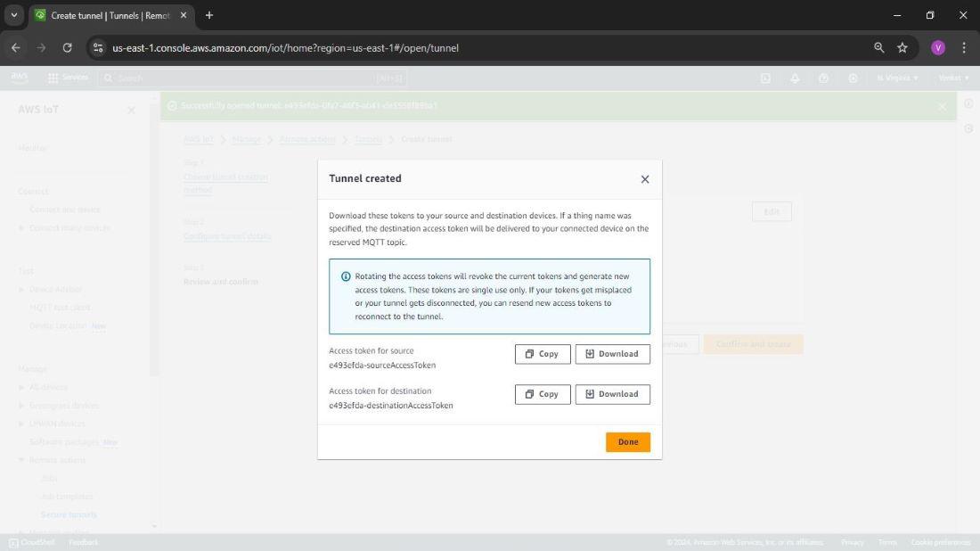Open AWS notifications bell
This screenshot has width=980, height=551.
[x=795, y=78]
